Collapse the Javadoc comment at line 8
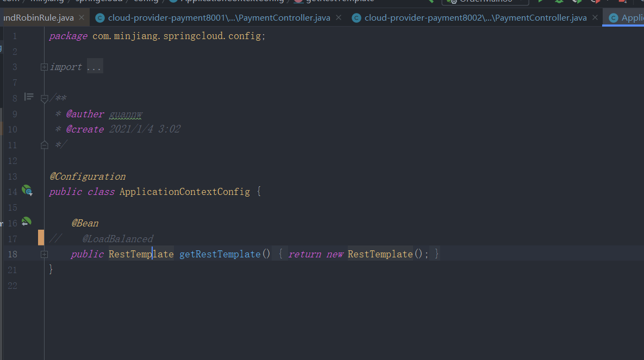 [45, 98]
